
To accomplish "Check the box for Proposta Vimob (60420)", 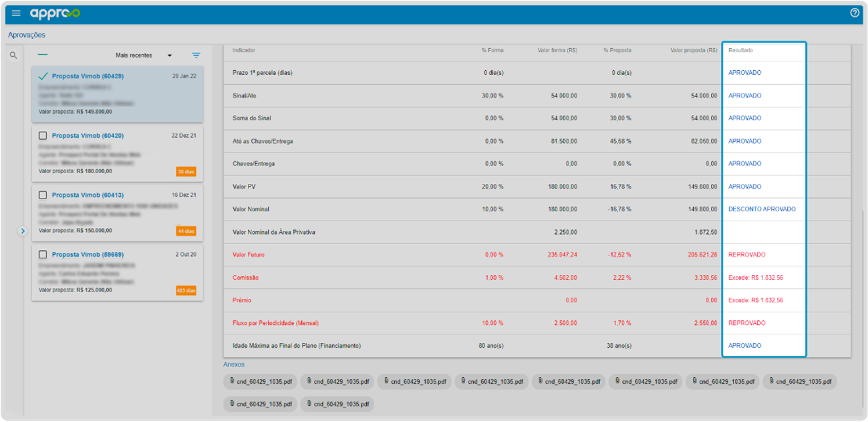I will [x=43, y=136].
